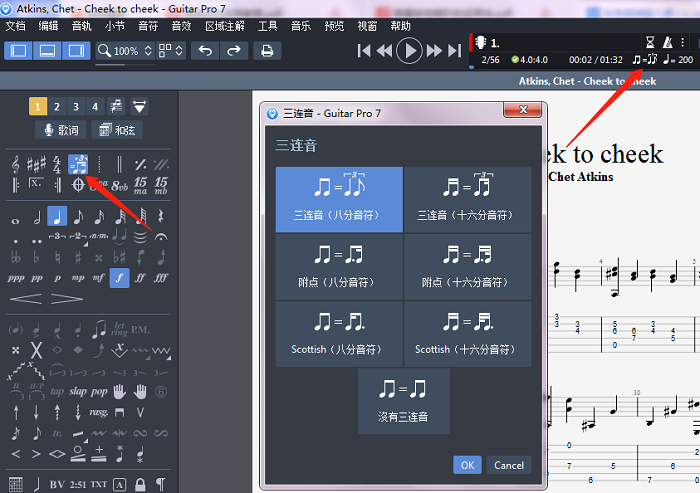This screenshot has width=700, height=493.
Task: Select voice 2 in the voice selector
Action: tap(57, 106)
